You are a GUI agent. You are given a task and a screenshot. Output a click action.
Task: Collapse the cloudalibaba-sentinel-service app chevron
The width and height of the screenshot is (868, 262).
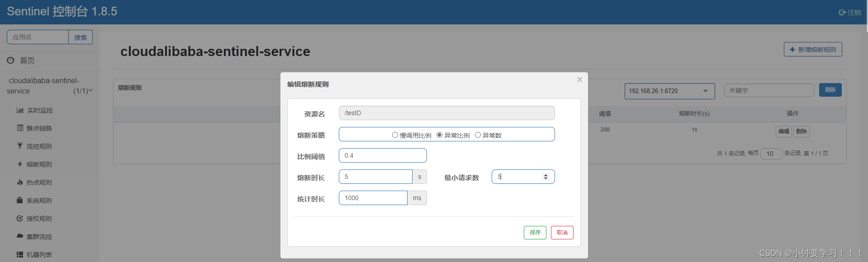coord(90,91)
